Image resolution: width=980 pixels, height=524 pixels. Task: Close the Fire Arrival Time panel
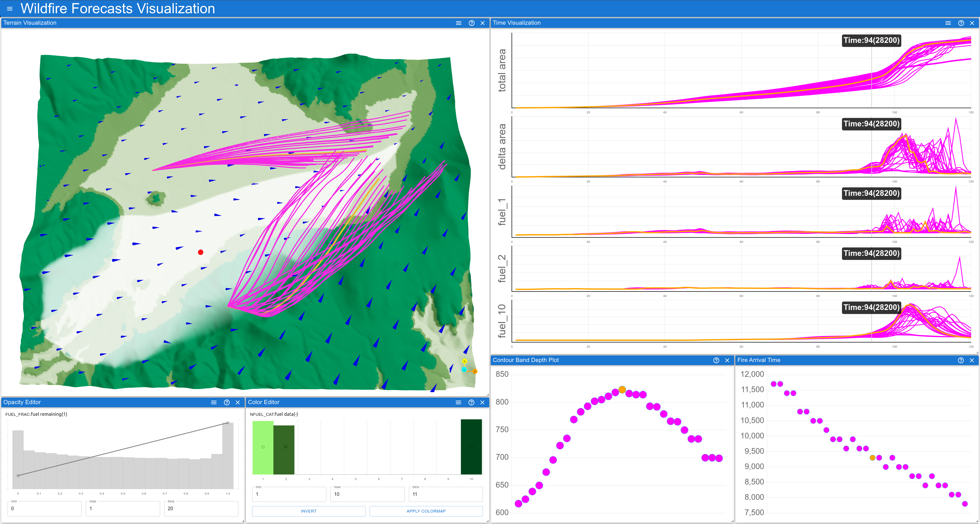click(972, 360)
